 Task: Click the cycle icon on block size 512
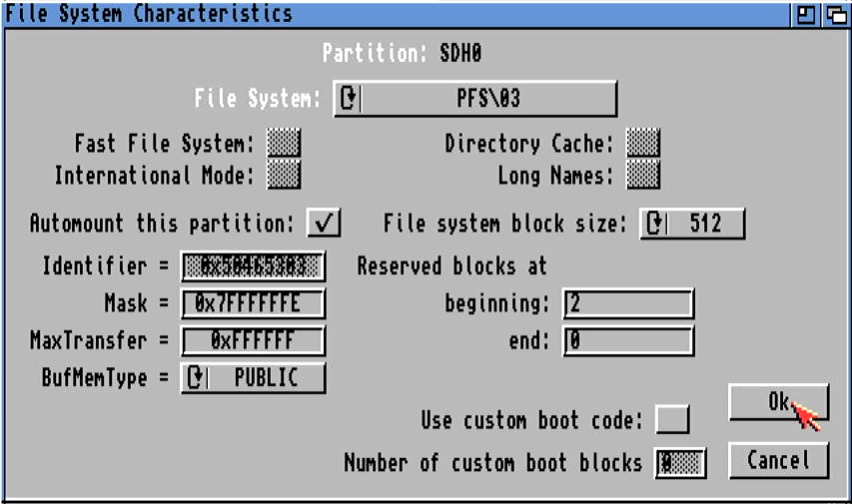click(655, 223)
